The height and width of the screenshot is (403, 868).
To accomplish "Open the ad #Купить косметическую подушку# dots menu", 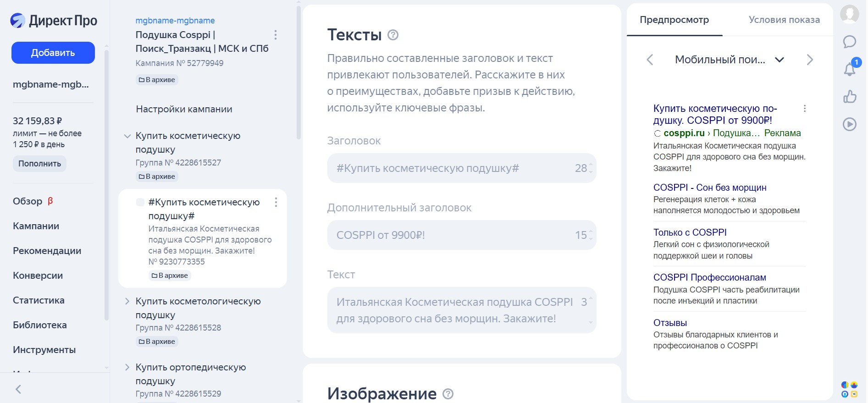I will [x=276, y=202].
